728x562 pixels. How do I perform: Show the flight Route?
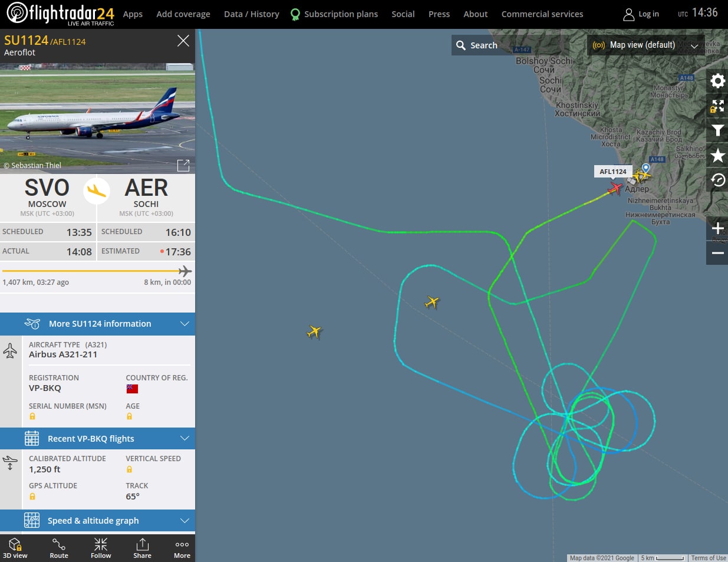(x=59, y=548)
